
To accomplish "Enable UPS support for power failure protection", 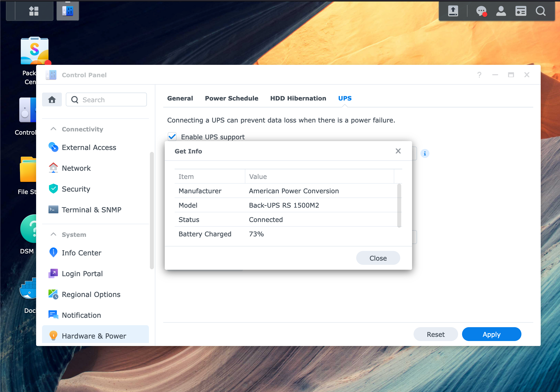I will tap(173, 137).
